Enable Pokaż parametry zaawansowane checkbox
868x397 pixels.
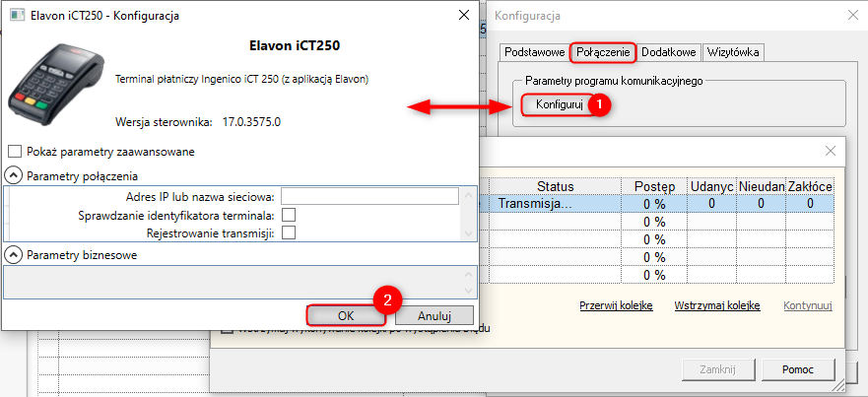[x=16, y=151]
